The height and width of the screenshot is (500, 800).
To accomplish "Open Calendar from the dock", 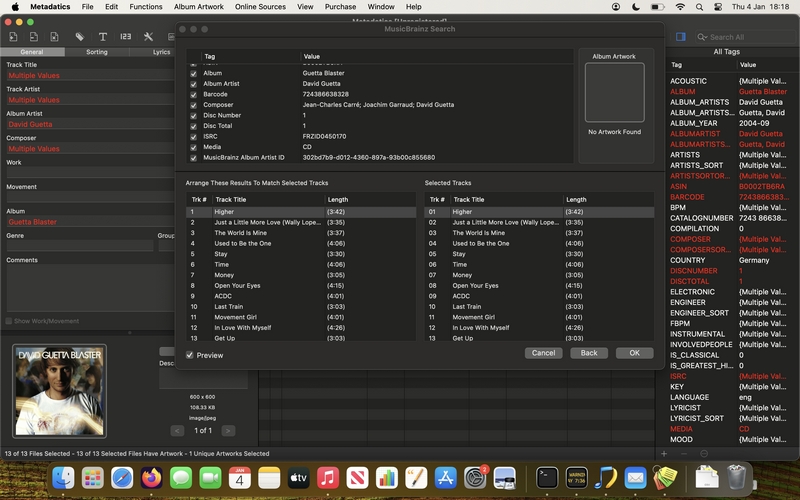I will 240,478.
